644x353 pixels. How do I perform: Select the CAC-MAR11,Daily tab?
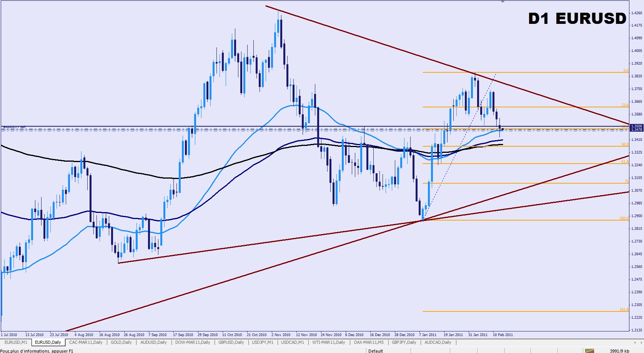point(86,342)
